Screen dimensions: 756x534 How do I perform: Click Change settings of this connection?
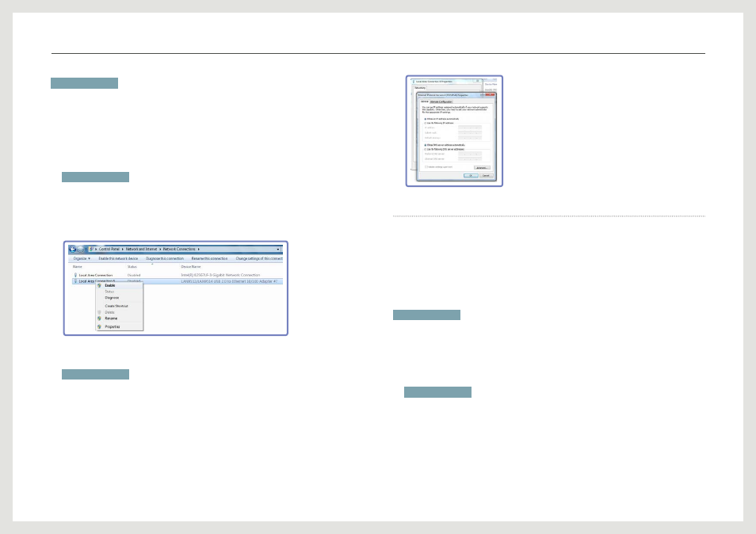pos(259,259)
